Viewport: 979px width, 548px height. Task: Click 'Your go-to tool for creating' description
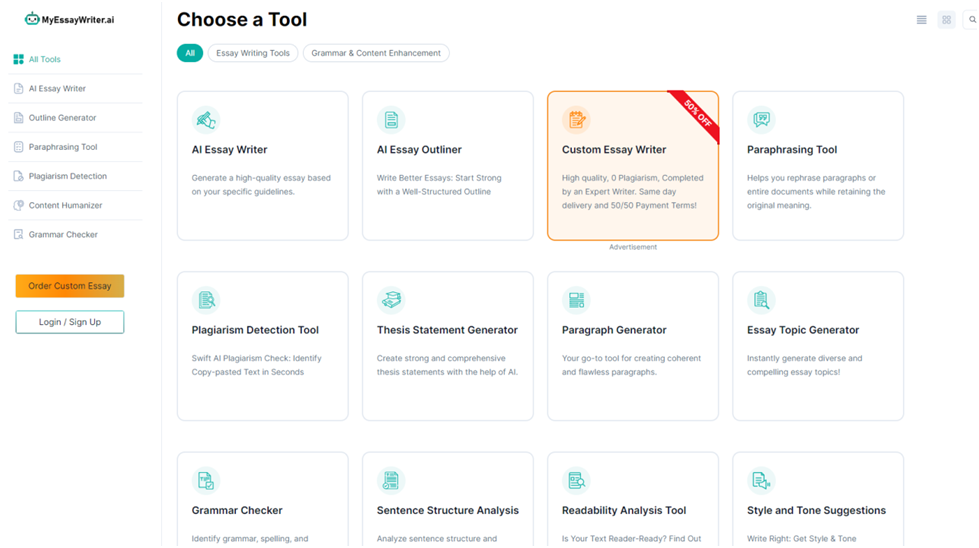[x=631, y=365]
